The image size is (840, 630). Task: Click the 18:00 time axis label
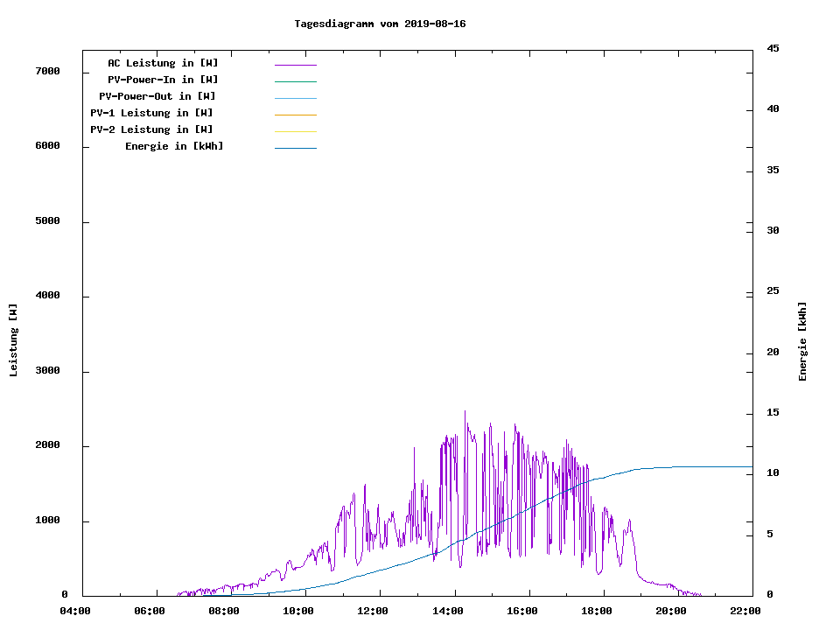click(x=598, y=611)
